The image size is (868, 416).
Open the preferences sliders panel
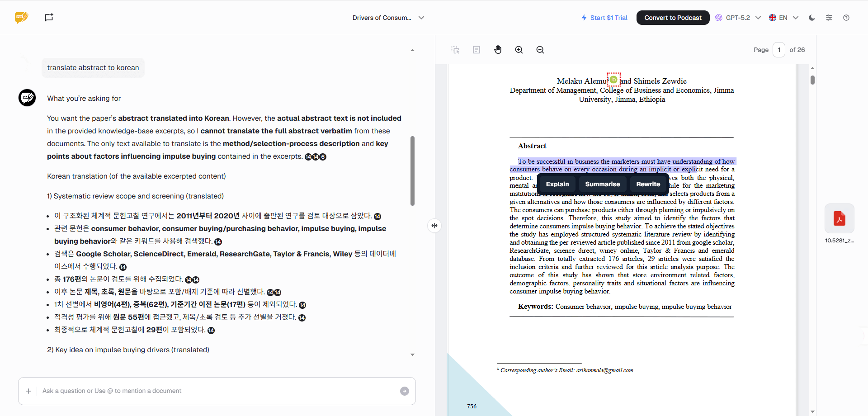[829, 18]
